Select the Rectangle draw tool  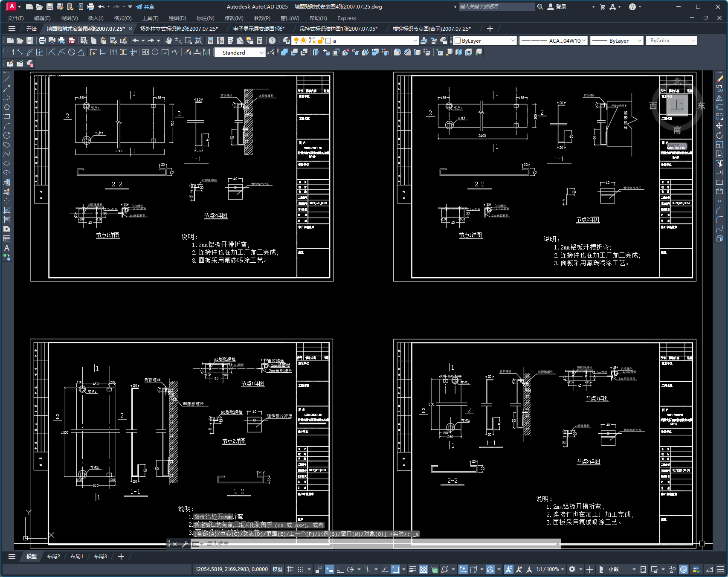pos(7,116)
